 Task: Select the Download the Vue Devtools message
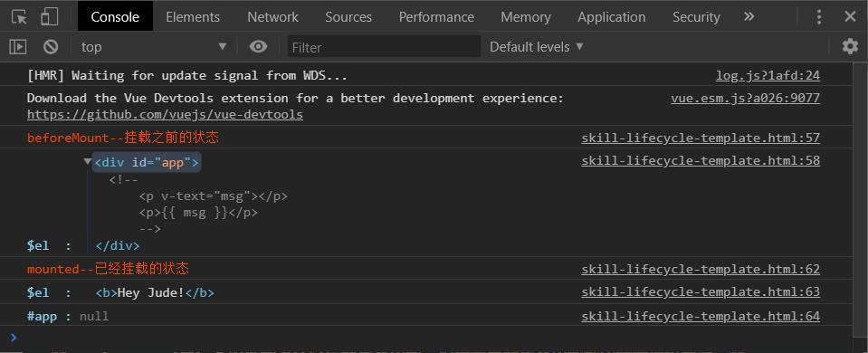coord(295,99)
